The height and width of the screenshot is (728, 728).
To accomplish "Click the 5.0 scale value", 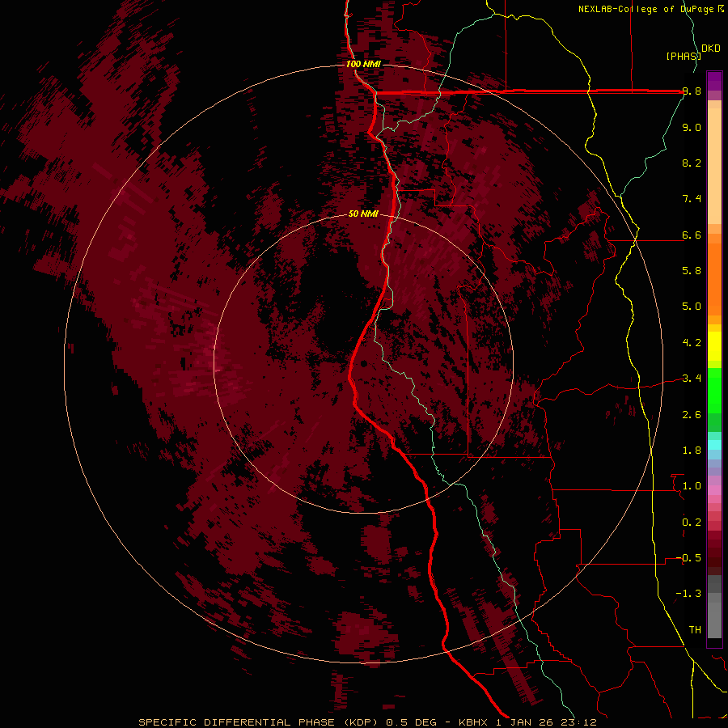I will [x=692, y=307].
